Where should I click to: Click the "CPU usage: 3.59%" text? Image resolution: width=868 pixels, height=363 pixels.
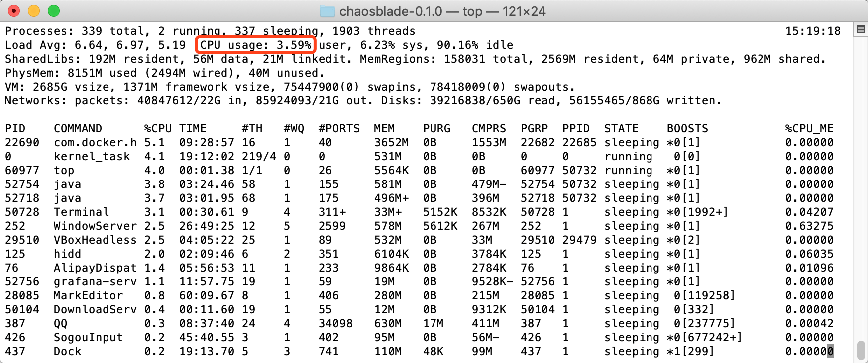(255, 45)
